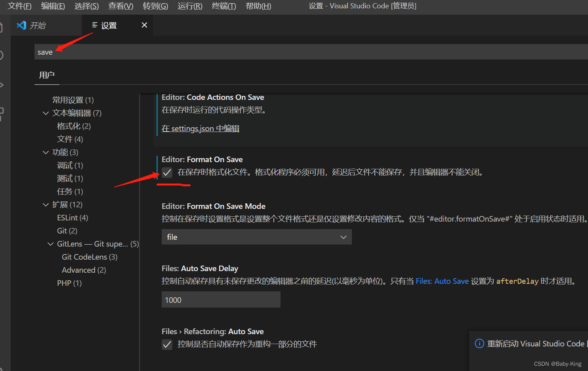Screen dimensions: 588x371
Task: Click the Auto Save Delay 1000 field
Action: tap(221, 300)
